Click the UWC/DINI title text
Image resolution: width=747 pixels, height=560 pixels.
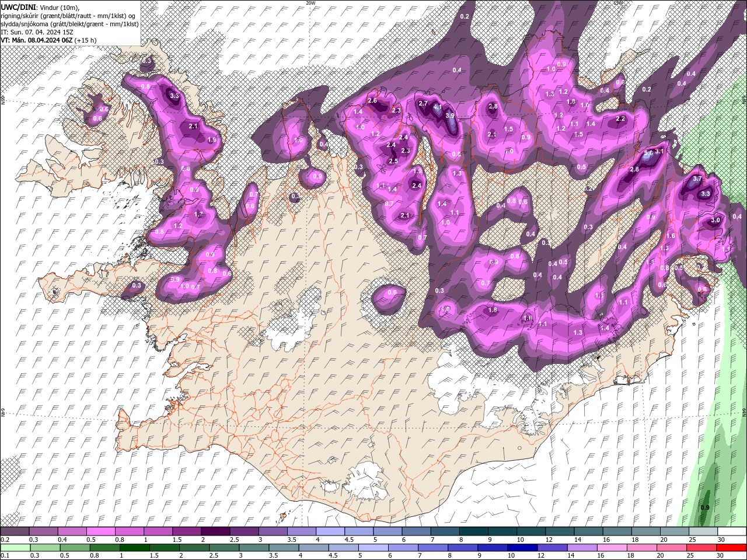[19, 6]
